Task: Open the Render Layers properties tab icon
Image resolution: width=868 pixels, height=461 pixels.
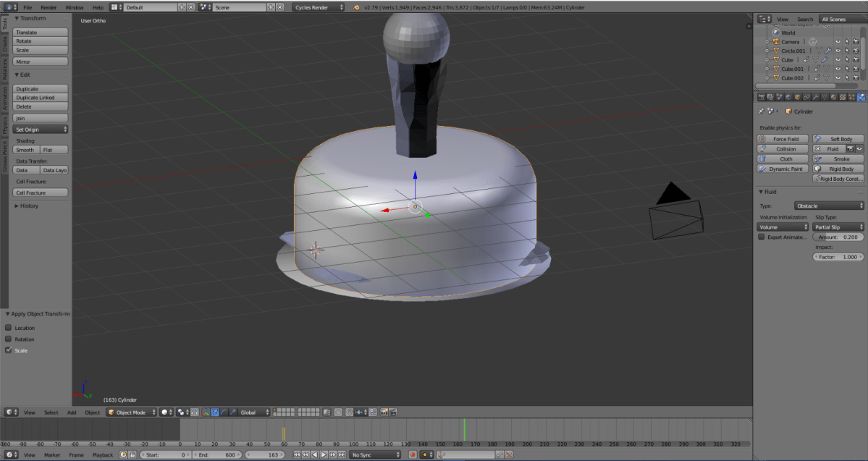Action: pos(770,97)
